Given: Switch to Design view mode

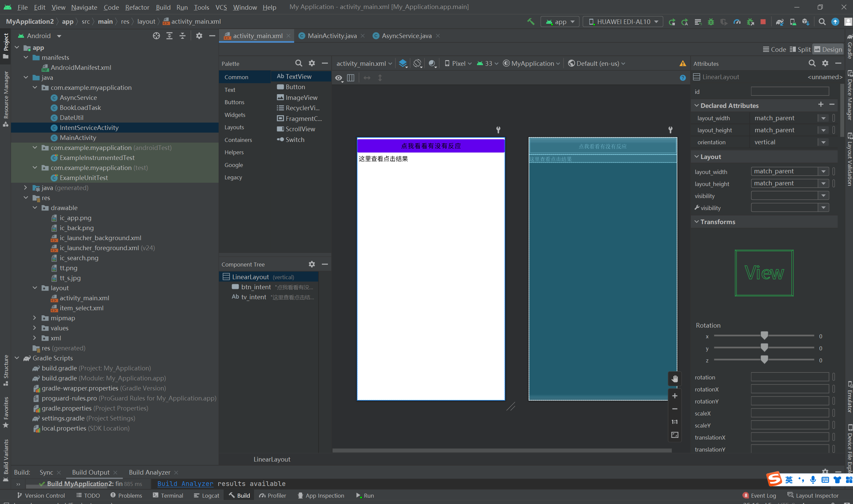Looking at the screenshot, I should click(828, 49).
